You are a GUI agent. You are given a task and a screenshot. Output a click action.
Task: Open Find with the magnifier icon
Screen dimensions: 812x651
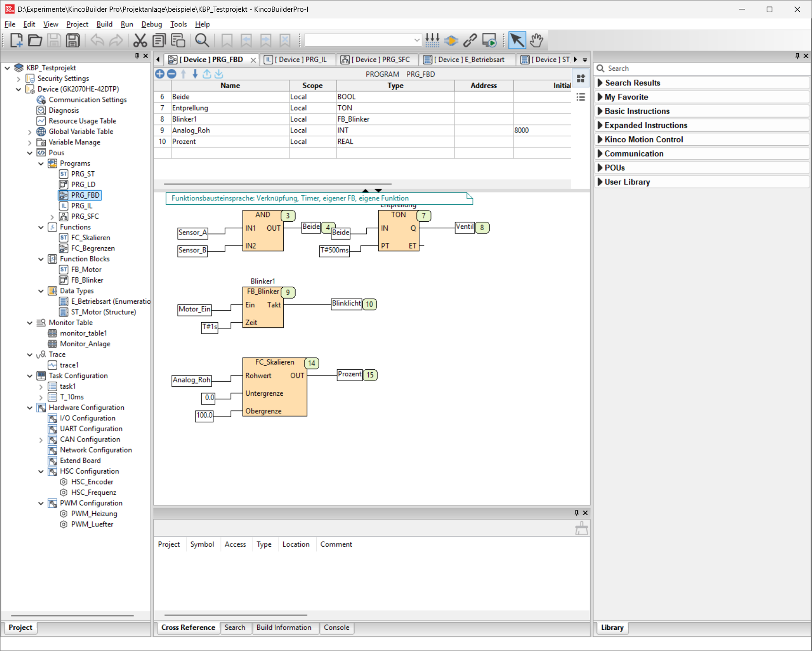tap(202, 41)
